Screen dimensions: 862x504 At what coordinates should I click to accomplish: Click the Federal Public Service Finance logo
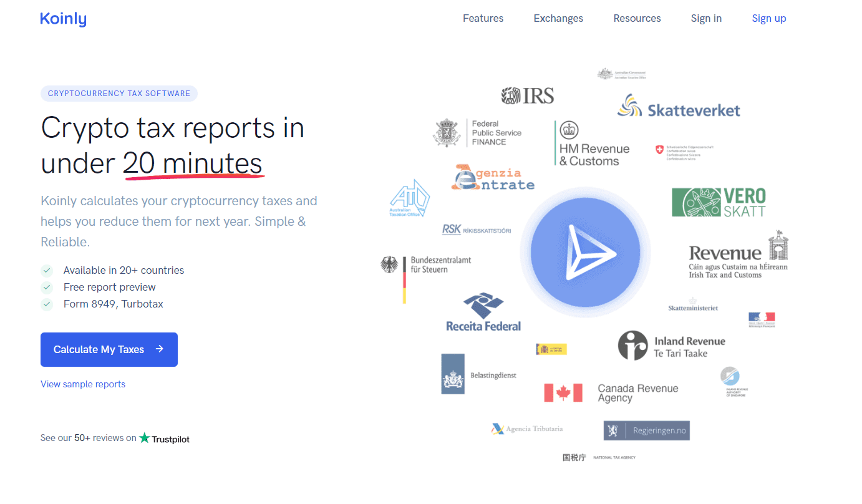pos(477,133)
